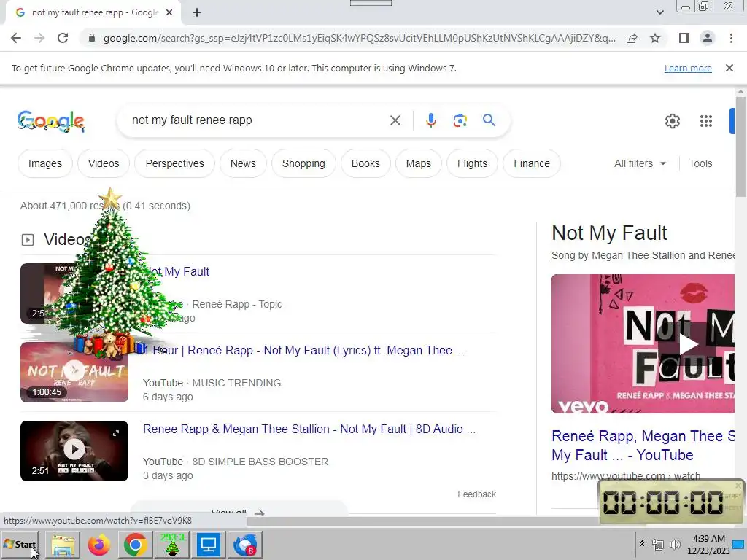
Task: Open Windows Explorer from the taskbar
Action: coord(63,545)
